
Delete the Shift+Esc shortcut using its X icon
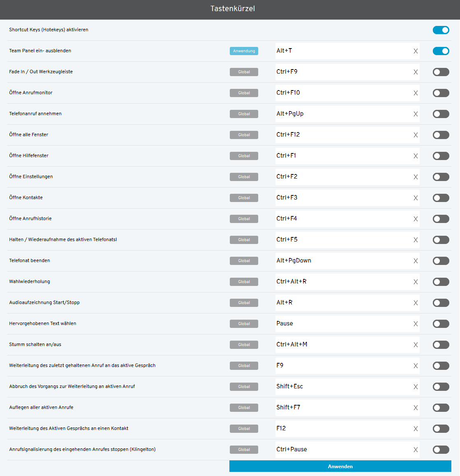click(416, 387)
